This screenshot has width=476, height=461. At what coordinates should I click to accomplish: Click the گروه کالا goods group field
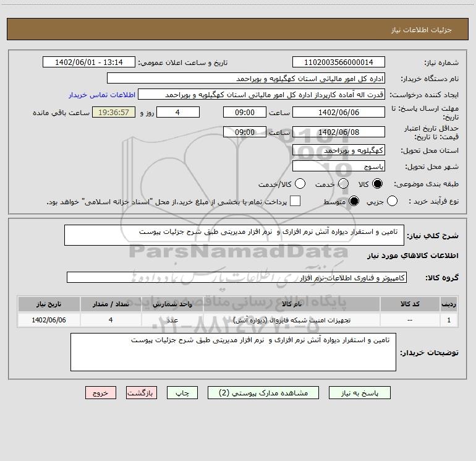pos(237,277)
